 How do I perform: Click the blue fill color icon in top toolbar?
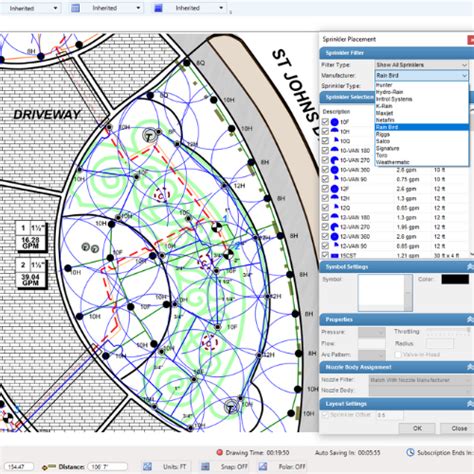click(158, 8)
